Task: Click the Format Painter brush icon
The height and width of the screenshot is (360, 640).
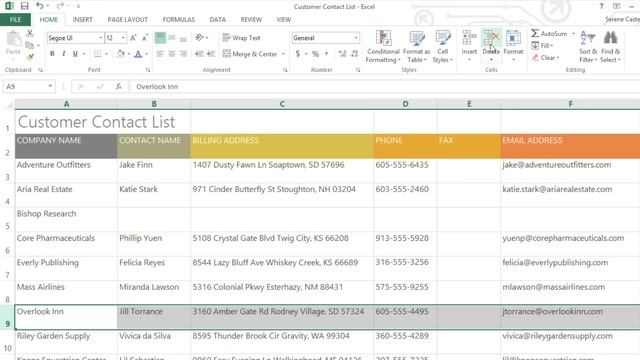Action: coord(30,57)
